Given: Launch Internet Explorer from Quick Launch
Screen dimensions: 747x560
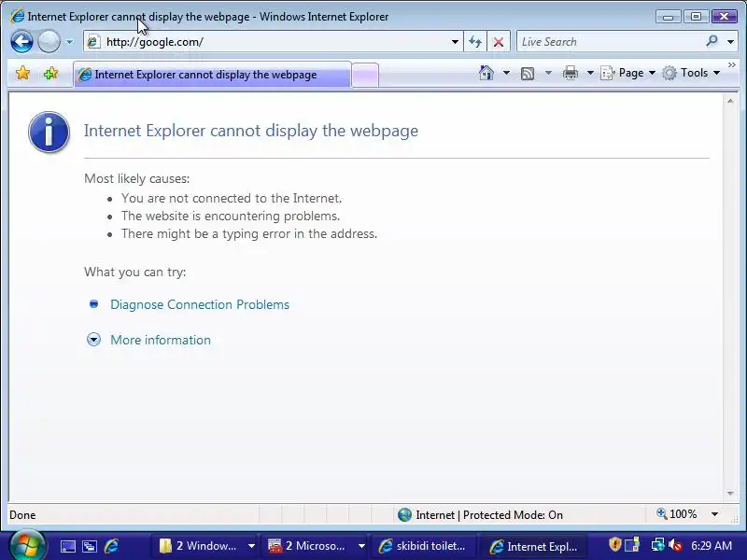Looking at the screenshot, I should coord(111,546).
